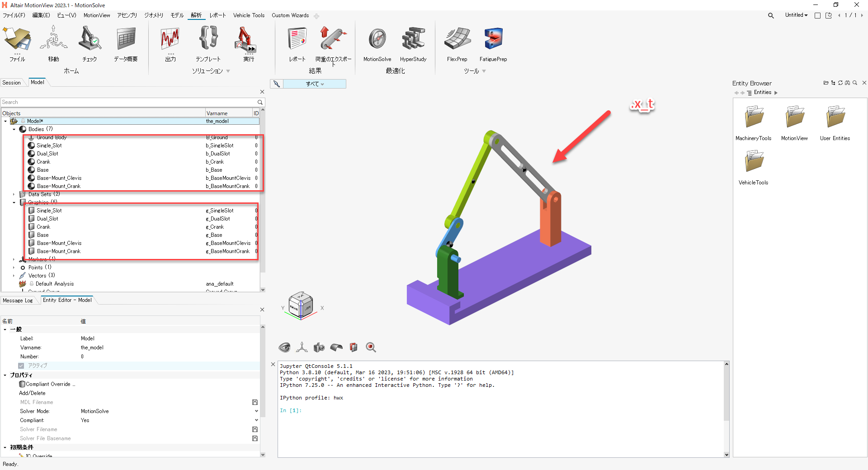Collapse the プロパティ section

pyautogui.click(x=5, y=375)
